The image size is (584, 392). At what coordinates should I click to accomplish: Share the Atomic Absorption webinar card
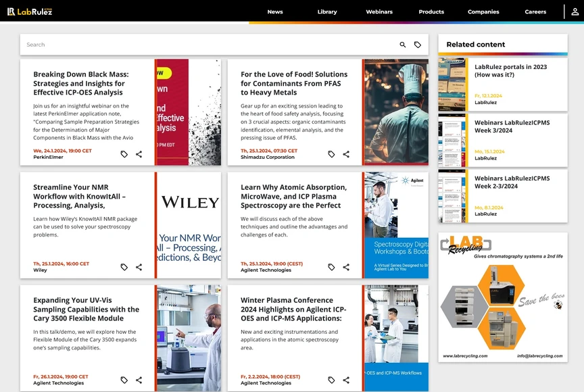346,267
